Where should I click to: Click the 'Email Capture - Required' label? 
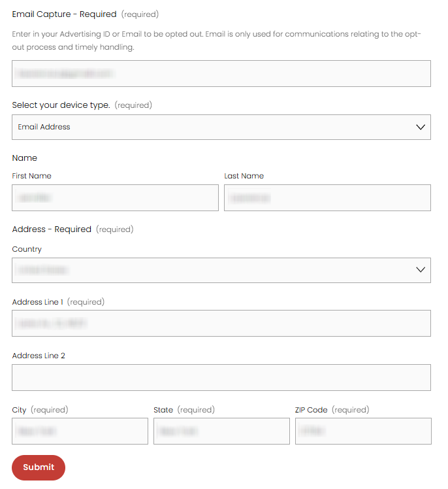click(64, 14)
